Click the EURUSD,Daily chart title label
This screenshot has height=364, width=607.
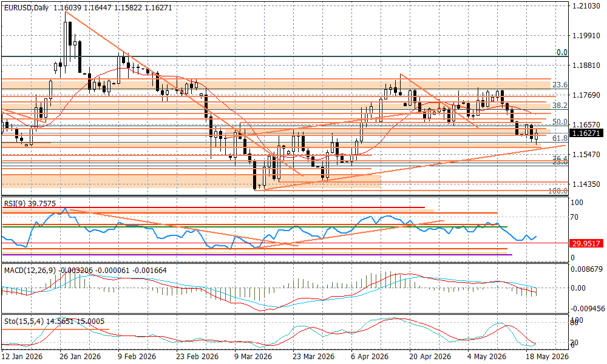coord(26,8)
